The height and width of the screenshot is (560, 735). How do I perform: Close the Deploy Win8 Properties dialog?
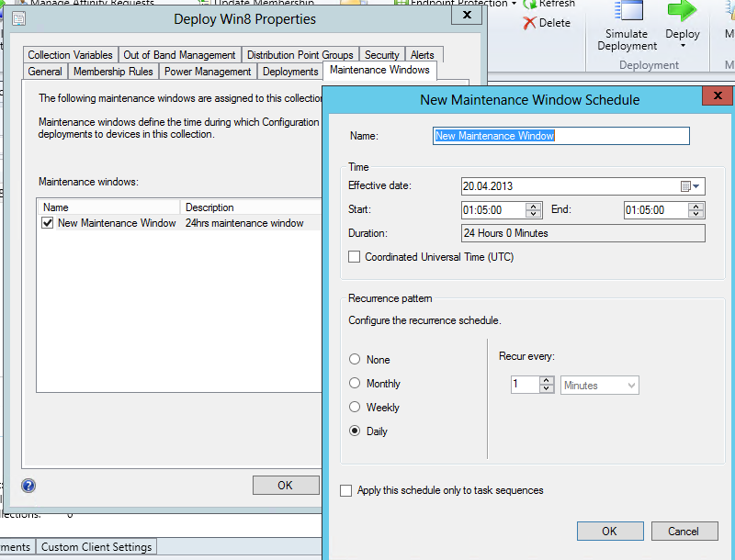pyautogui.click(x=467, y=15)
